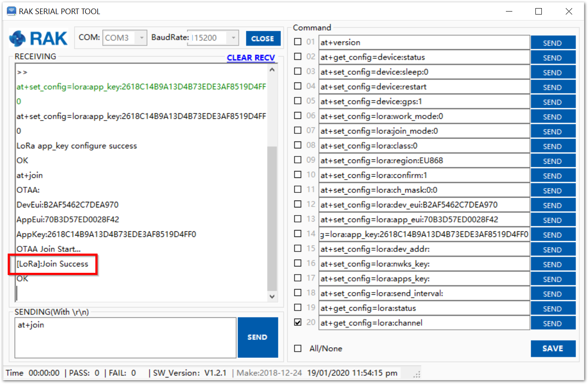Check checkbox for command 03 device:sleep

pos(298,71)
